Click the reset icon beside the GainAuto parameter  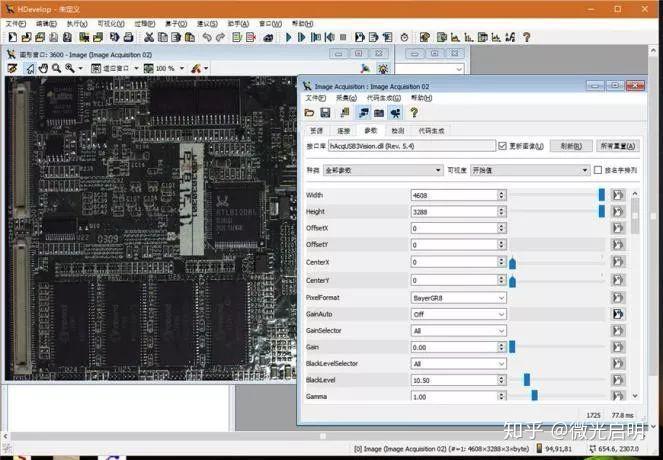618,314
